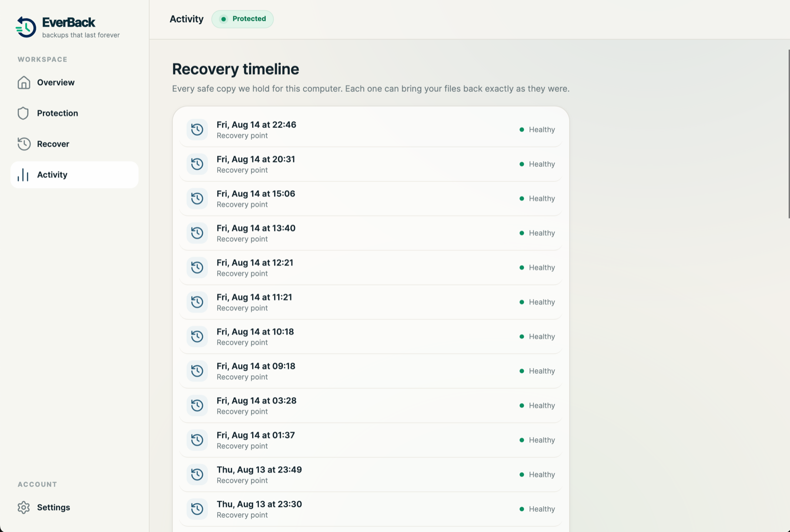Click the Overview home icon
Image resolution: width=790 pixels, height=532 pixels.
pyautogui.click(x=24, y=82)
